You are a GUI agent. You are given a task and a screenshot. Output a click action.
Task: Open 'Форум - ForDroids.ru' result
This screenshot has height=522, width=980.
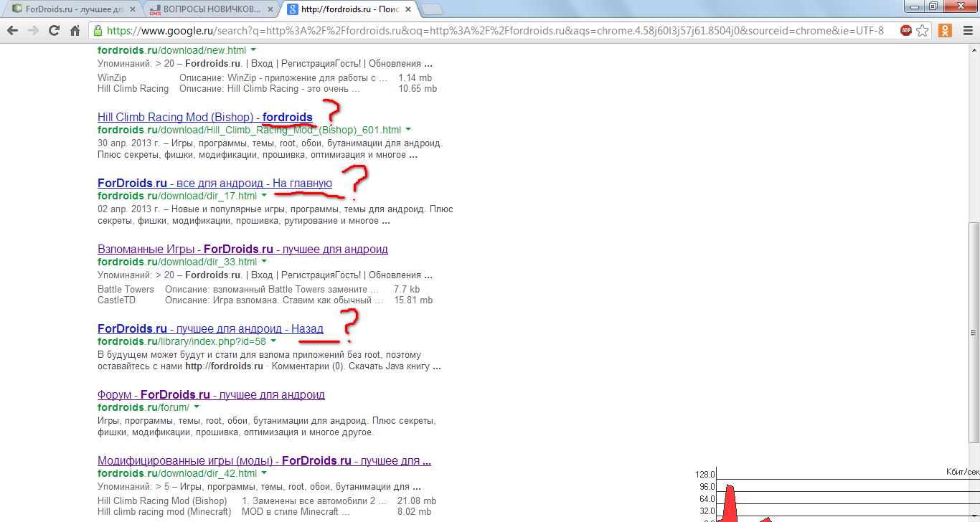click(x=211, y=394)
